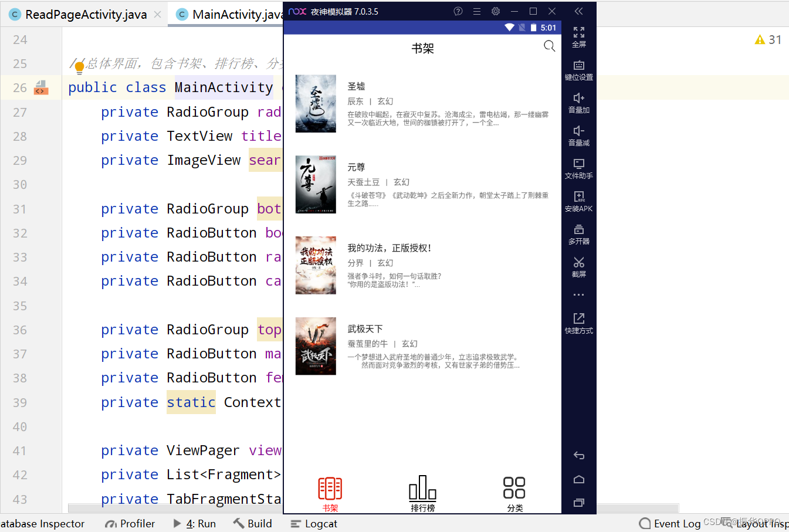789x532 pixels.
Task: Tap the author name 辰东
Action: [x=355, y=101]
